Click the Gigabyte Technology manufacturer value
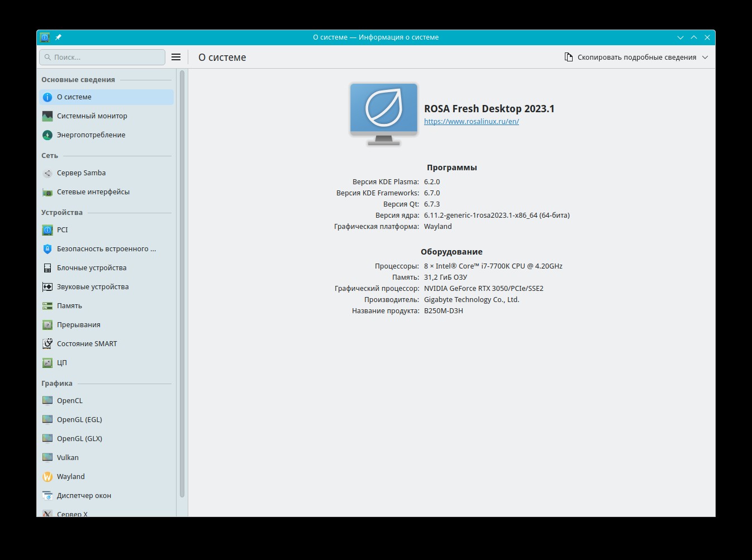The width and height of the screenshot is (752, 560). 472,300
